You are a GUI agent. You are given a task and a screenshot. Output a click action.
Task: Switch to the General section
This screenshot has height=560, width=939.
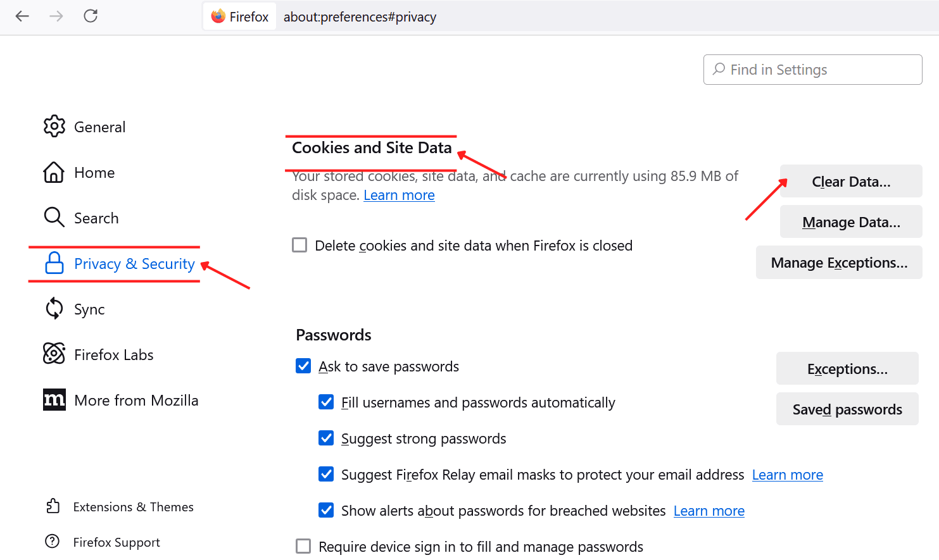coord(100,127)
